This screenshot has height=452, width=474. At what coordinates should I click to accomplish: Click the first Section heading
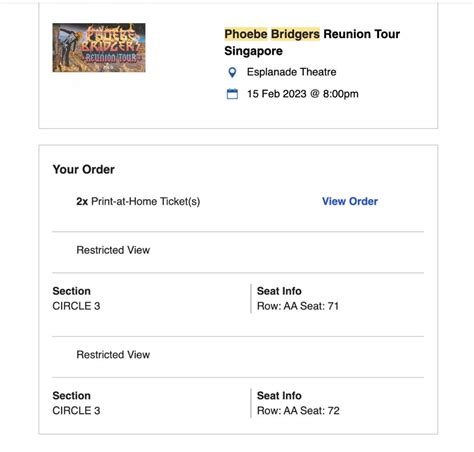72,291
